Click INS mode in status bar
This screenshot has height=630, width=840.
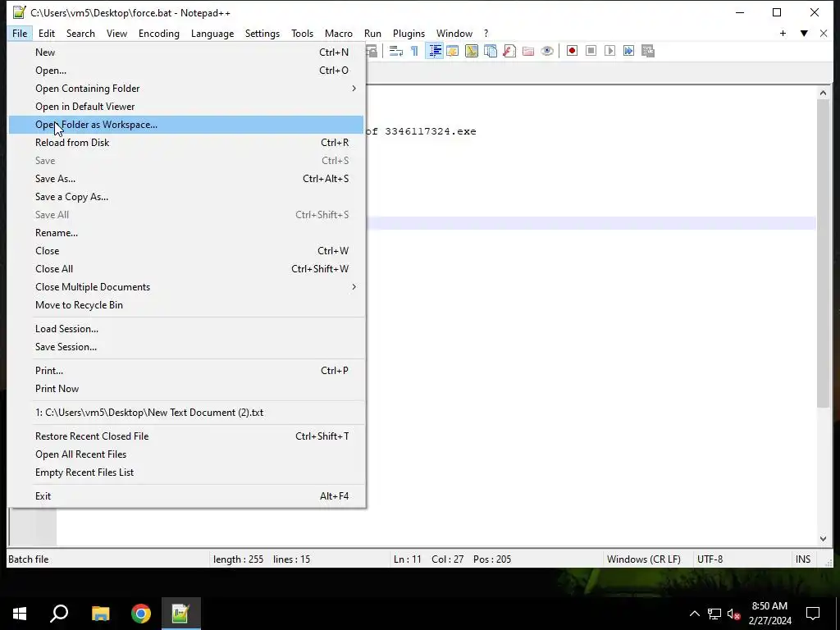803,559
